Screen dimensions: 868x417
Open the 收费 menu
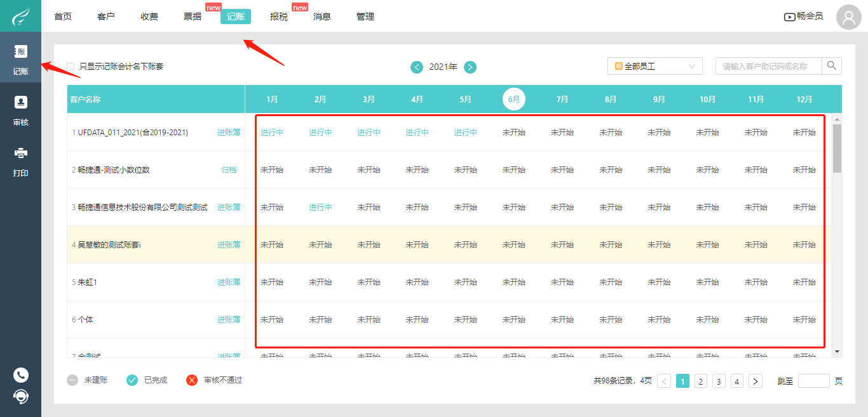(149, 17)
